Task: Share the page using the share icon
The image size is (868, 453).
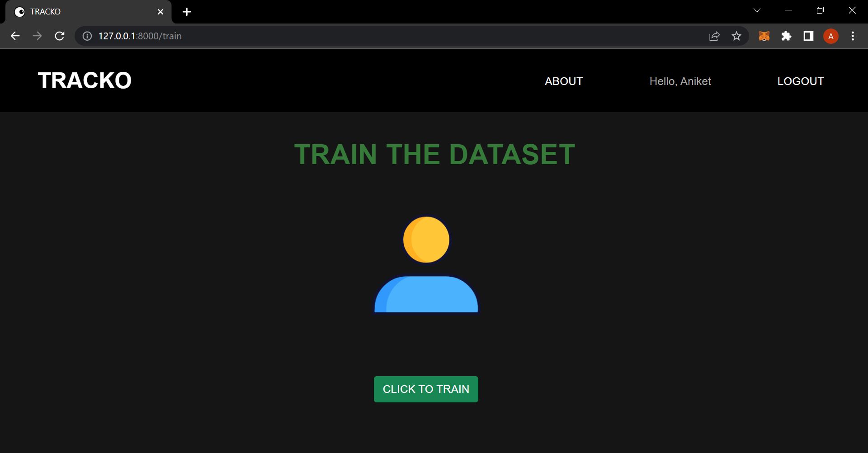Action: point(714,36)
